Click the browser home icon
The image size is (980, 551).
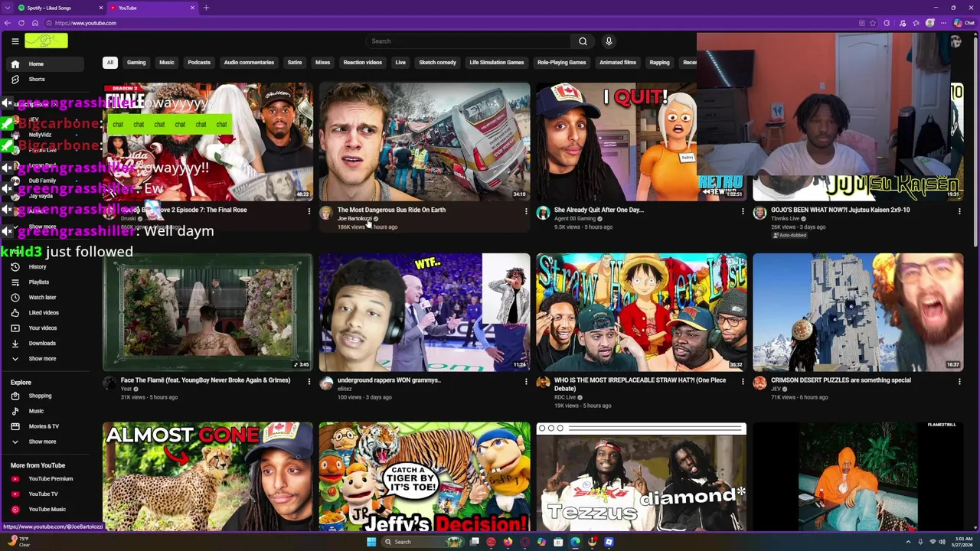coord(34,23)
